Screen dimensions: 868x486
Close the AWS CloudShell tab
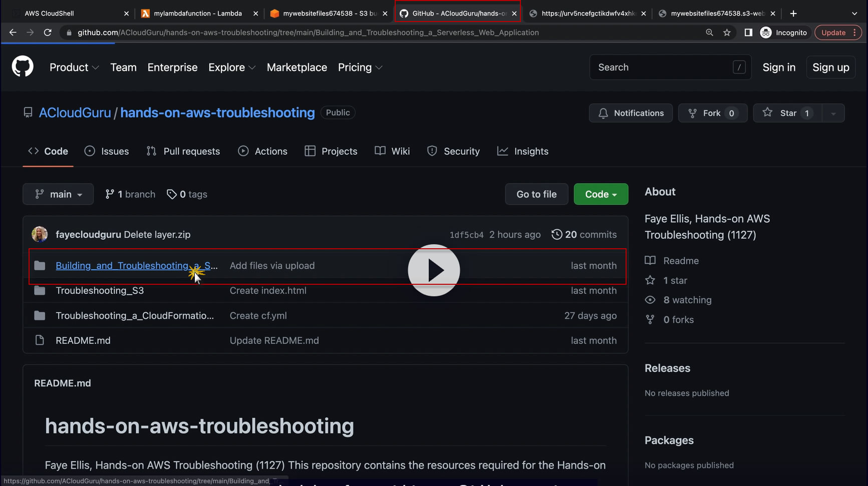click(x=126, y=14)
